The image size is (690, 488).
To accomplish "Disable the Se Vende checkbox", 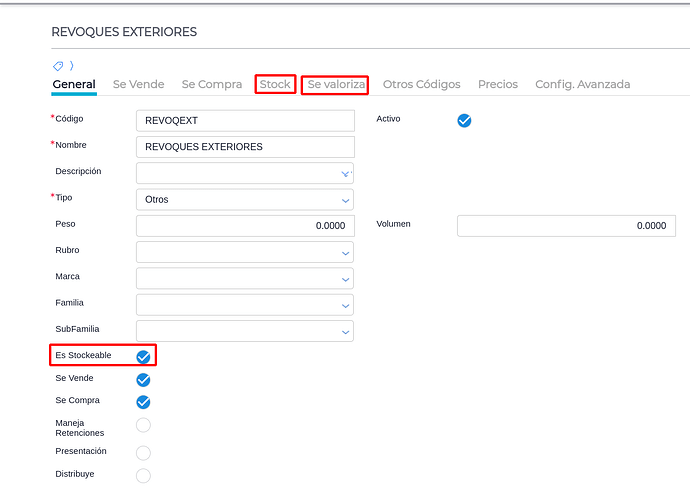I will (x=143, y=380).
